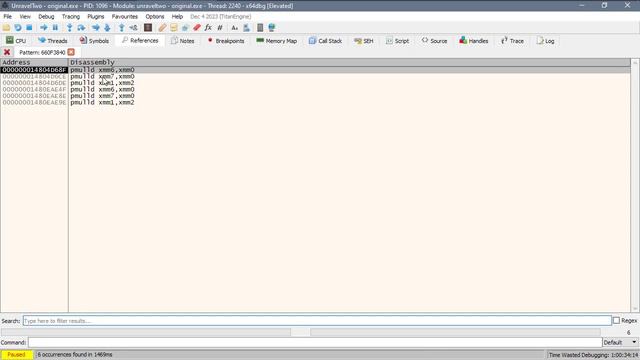
Task: Switch to the Script tab
Action: click(397, 41)
